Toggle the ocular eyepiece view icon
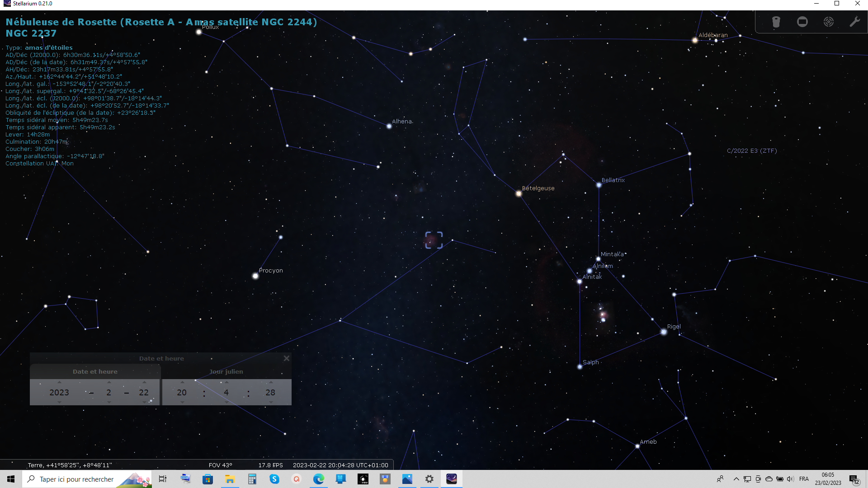The height and width of the screenshot is (488, 868). coord(776,22)
